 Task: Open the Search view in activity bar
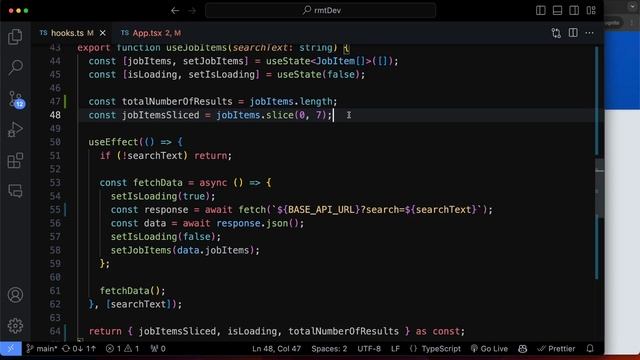point(15,67)
